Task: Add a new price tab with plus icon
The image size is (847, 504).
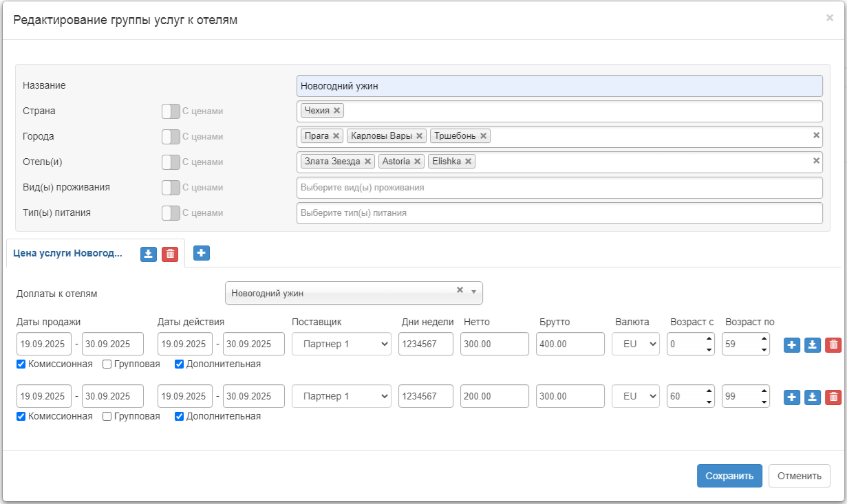Action: 201,253
